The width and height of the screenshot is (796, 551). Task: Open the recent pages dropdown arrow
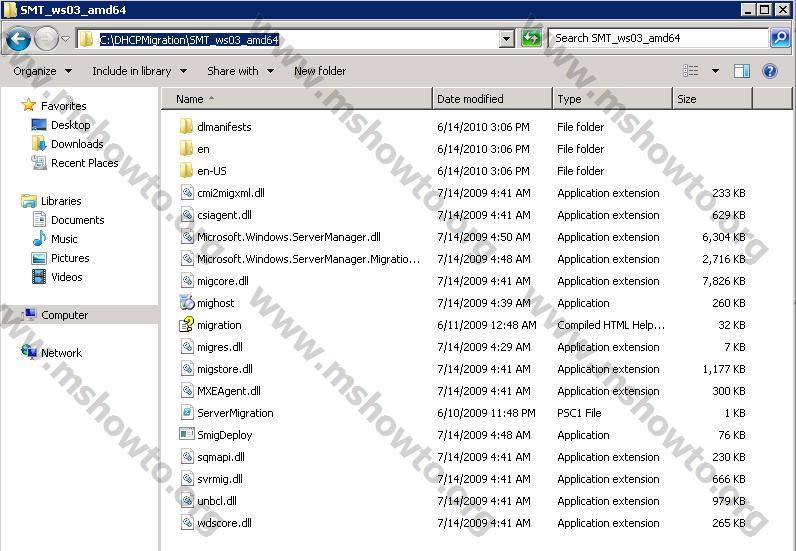[65, 39]
